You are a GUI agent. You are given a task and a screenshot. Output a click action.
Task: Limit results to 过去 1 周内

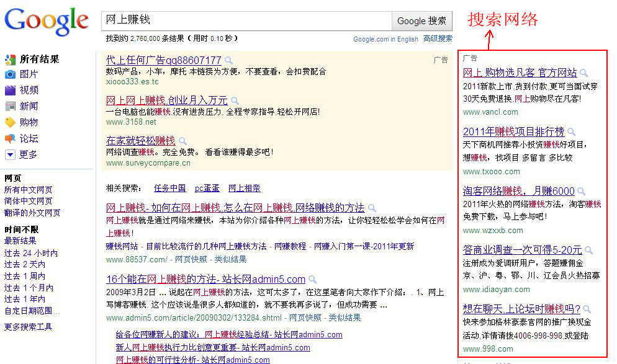(25, 276)
